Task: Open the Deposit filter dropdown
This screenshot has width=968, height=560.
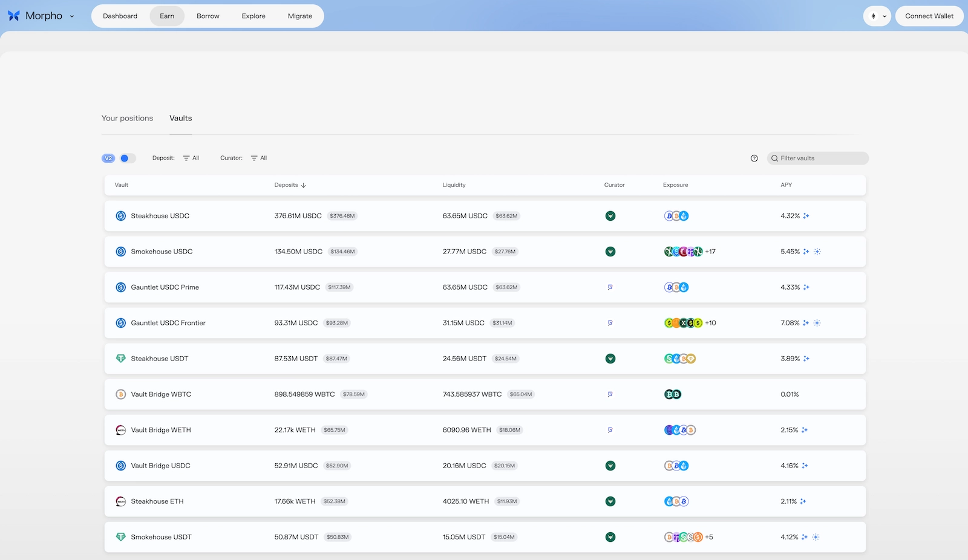Action: pos(191,158)
